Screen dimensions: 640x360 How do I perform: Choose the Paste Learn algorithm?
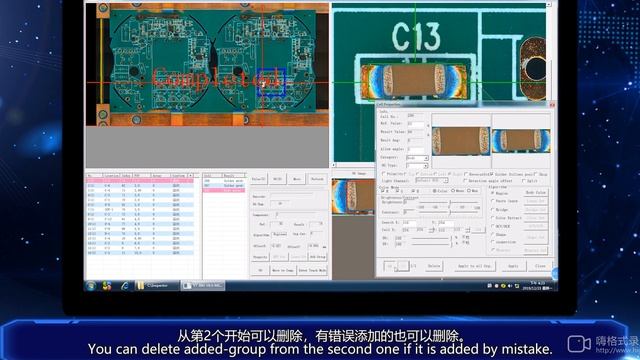click(x=493, y=201)
